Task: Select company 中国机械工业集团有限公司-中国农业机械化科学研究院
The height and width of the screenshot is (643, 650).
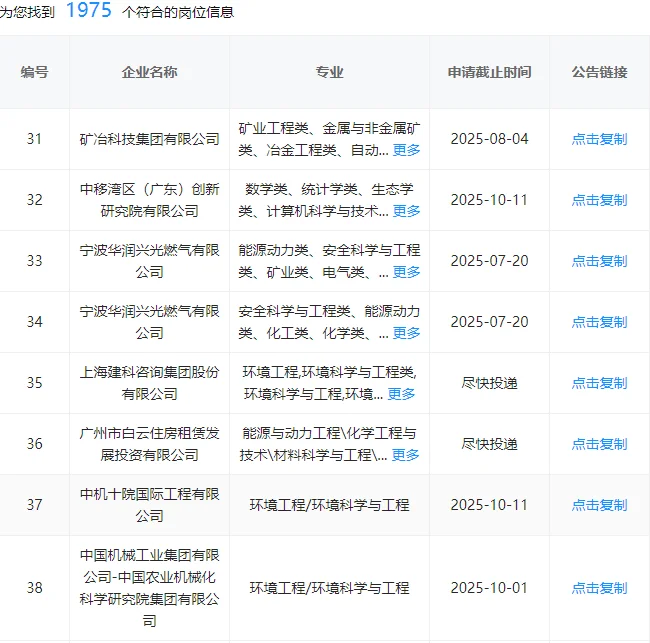Action: click(149, 587)
